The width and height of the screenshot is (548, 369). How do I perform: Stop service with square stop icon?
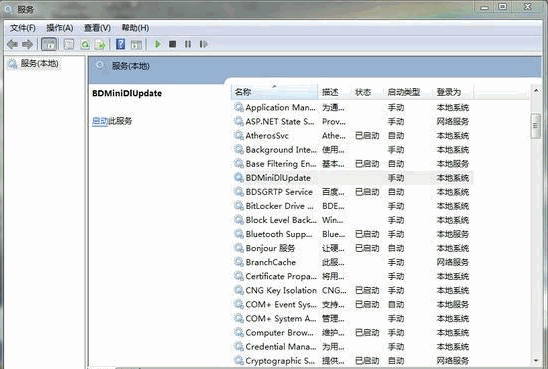pos(172,44)
